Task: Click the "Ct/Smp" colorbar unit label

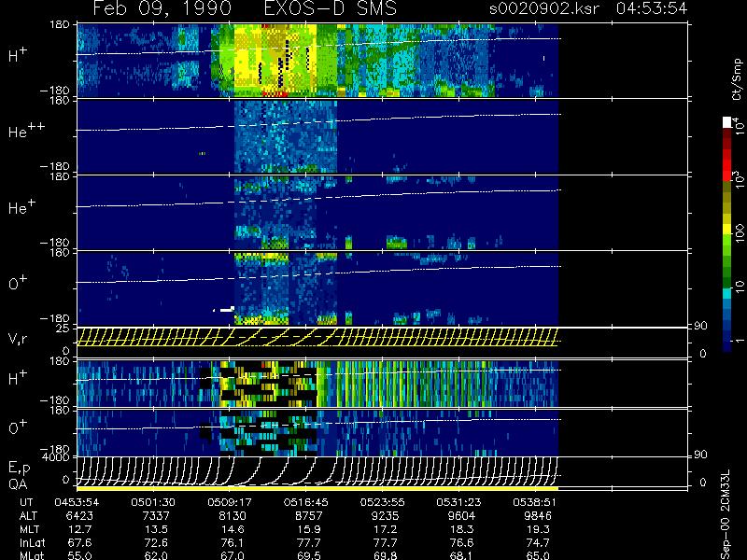Action: coord(737,79)
